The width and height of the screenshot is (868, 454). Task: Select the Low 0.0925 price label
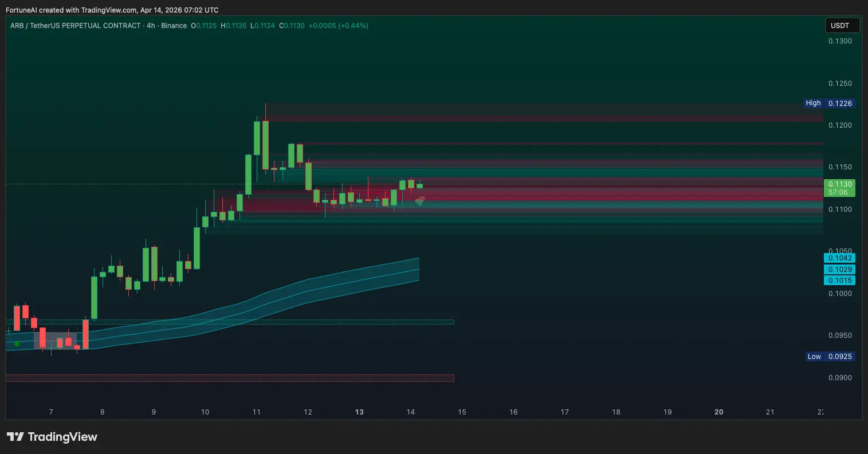[830, 357]
